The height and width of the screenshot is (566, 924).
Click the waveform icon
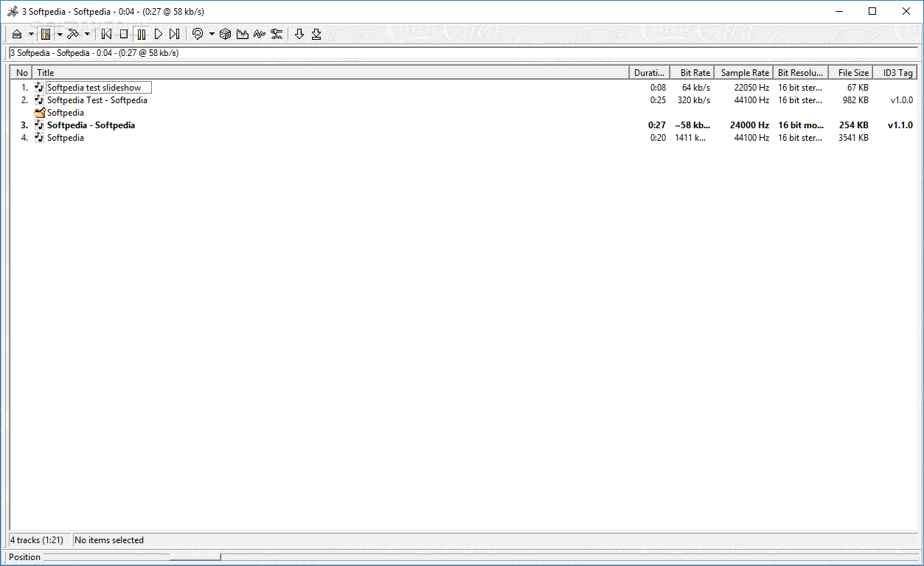point(260,34)
